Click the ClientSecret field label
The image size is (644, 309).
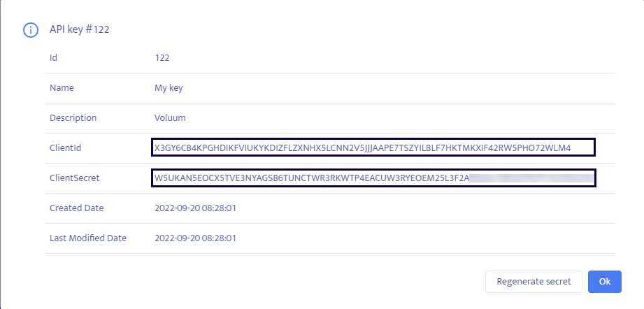pyautogui.click(x=75, y=178)
